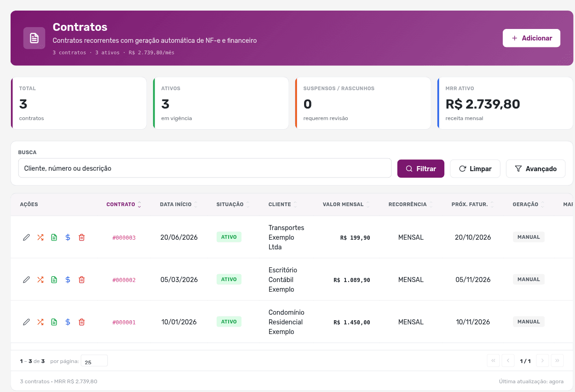The width and height of the screenshot is (575, 392).
Task: Select the client Transportes Exemplo Ltda
Action: click(x=286, y=237)
